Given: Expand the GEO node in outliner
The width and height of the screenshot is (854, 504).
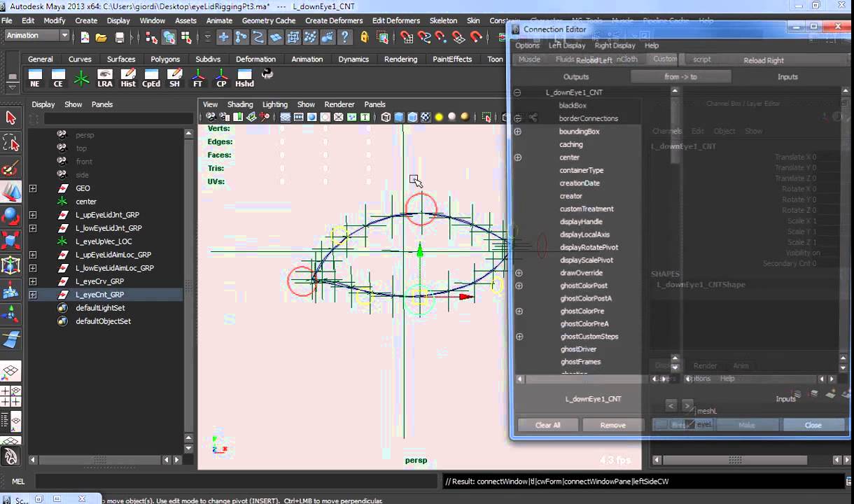Looking at the screenshot, I should [x=33, y=188].
